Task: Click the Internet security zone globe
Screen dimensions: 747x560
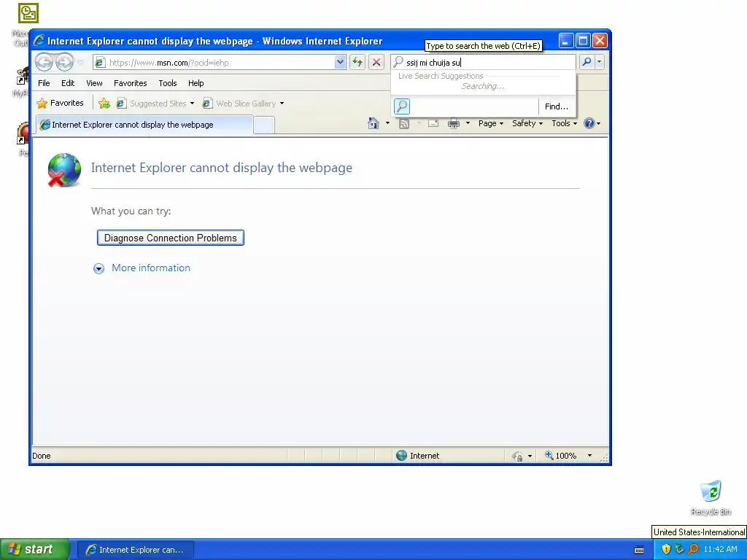Action: pos(402,456)
